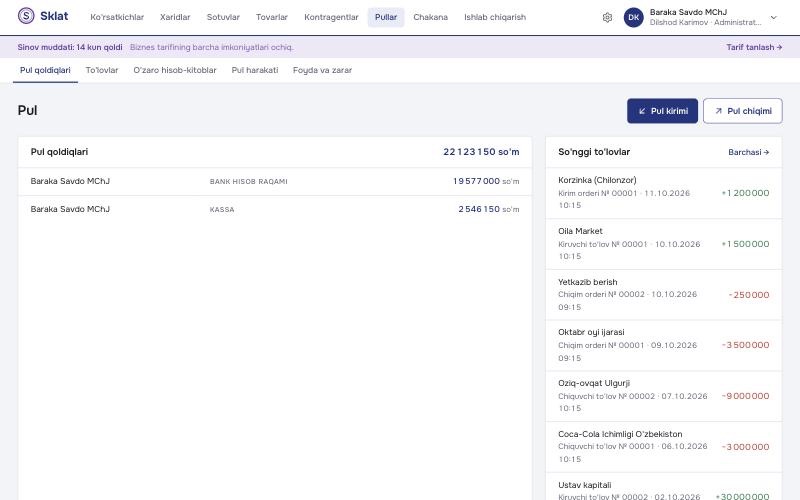Switch to Foyda va zarar tab
The height and width of the screenshot is (500, 800).
(322, 70)
